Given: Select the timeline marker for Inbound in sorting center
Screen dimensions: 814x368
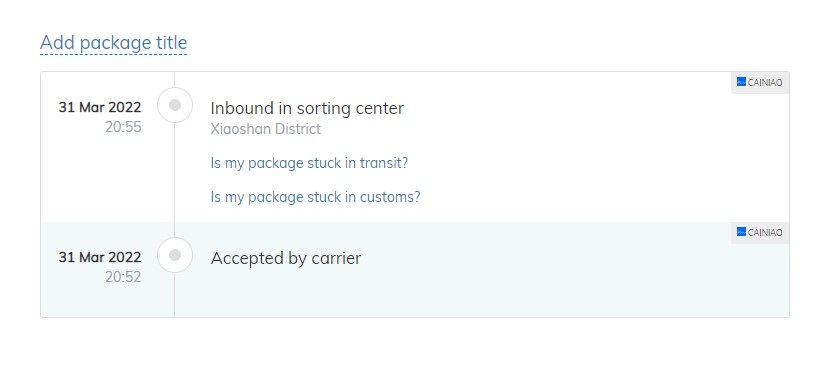Looking at the screenshot, I should point(175,105).
